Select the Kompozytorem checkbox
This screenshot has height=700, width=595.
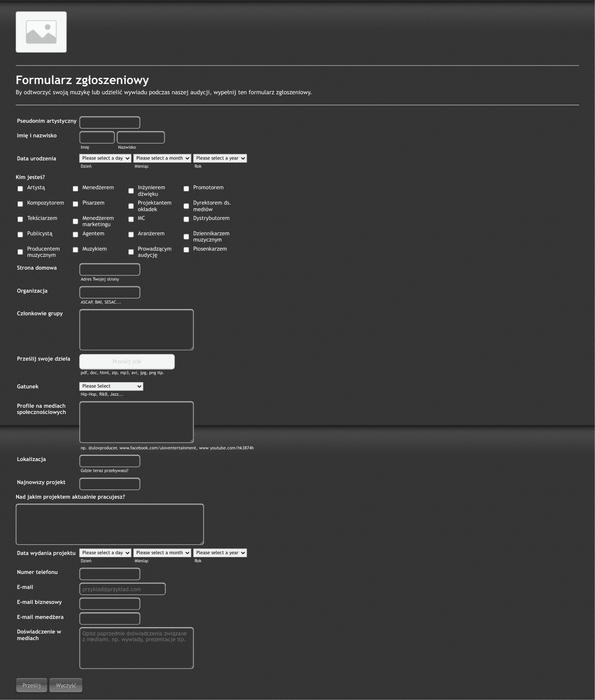coord(20,204)
